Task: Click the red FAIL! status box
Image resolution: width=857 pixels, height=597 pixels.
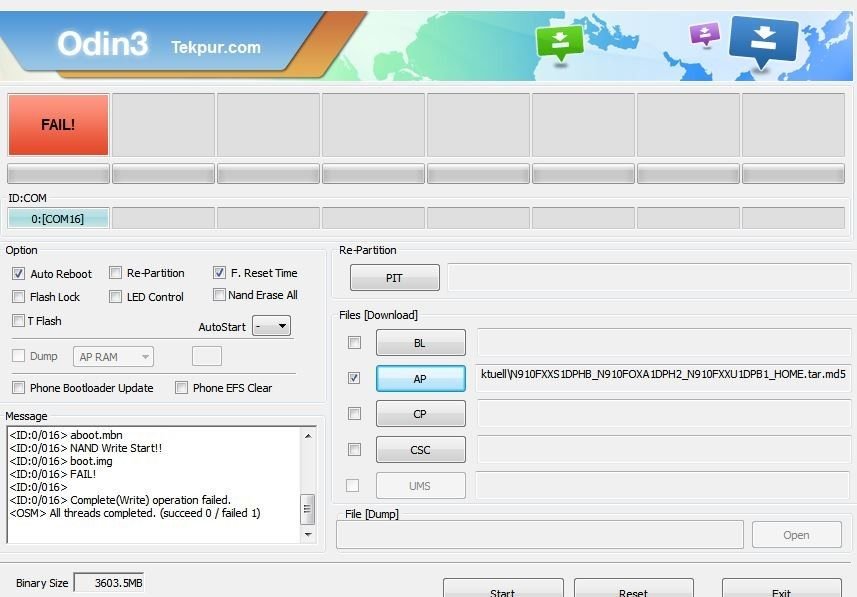Action: [58, 125]
